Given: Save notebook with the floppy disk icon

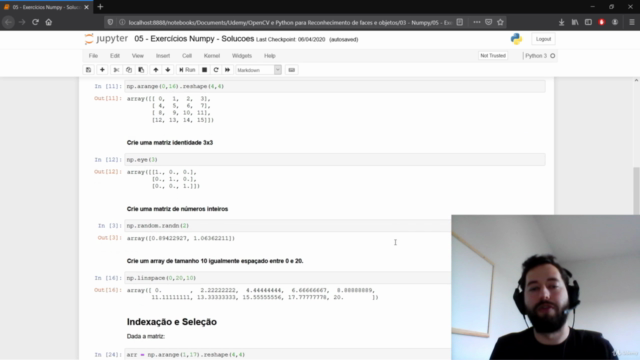Looking at the screenshot, I should (88, 70).
